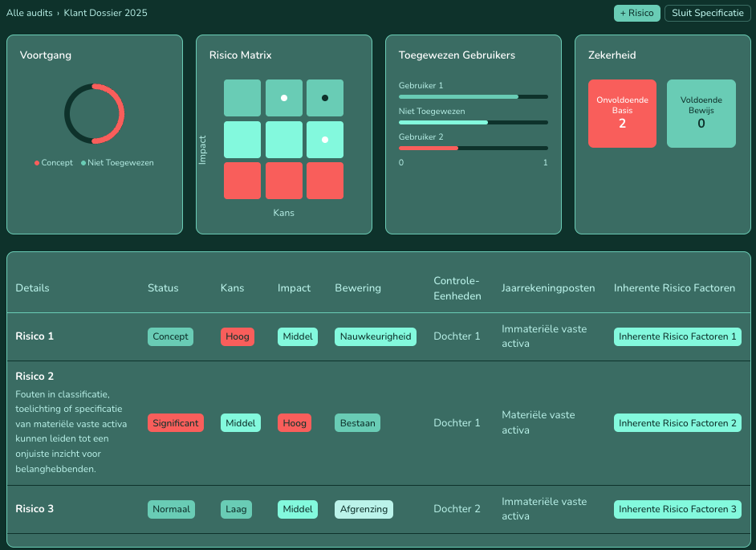Viewport: 756px width, 550px height.
Task: Go to Alle audits breadcrumb
Action: [30, 14]
